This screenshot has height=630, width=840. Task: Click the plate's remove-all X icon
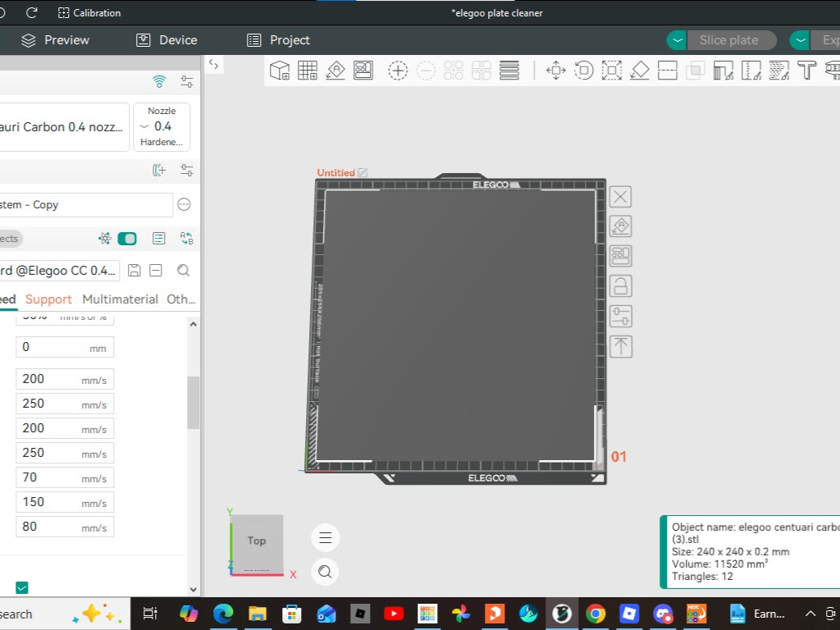point(620,197)
